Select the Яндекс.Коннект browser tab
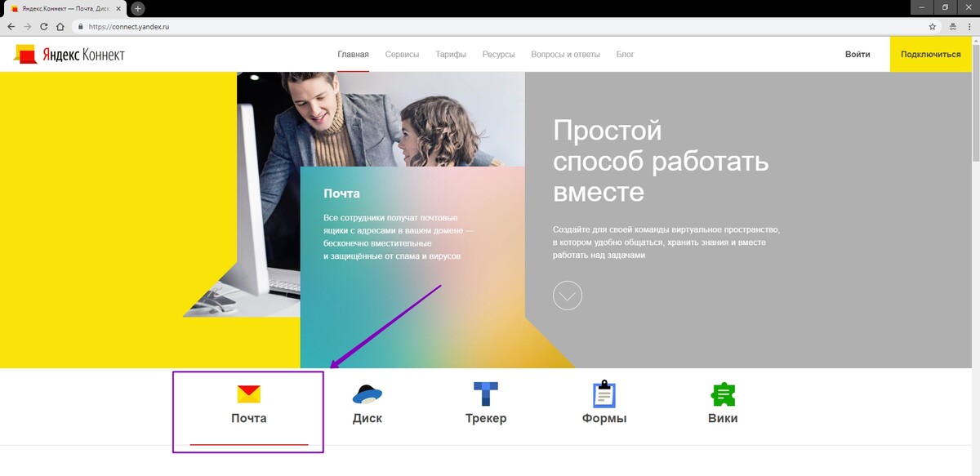980x476 pixels. (x=65, y=8)
